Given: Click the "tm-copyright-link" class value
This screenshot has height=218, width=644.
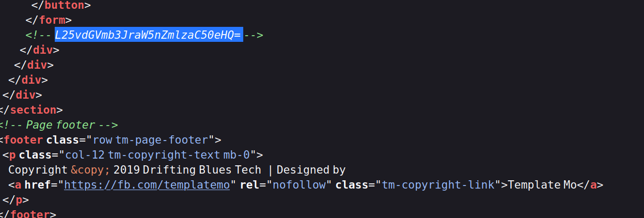Looking at the screenshot, I should coord(438,185).
